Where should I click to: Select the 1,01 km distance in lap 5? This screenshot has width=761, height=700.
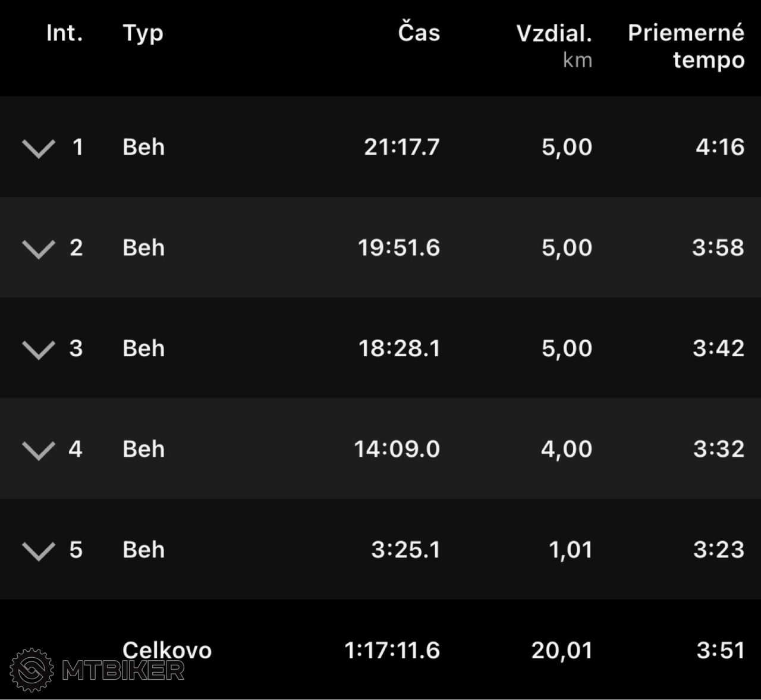point(571,550)
